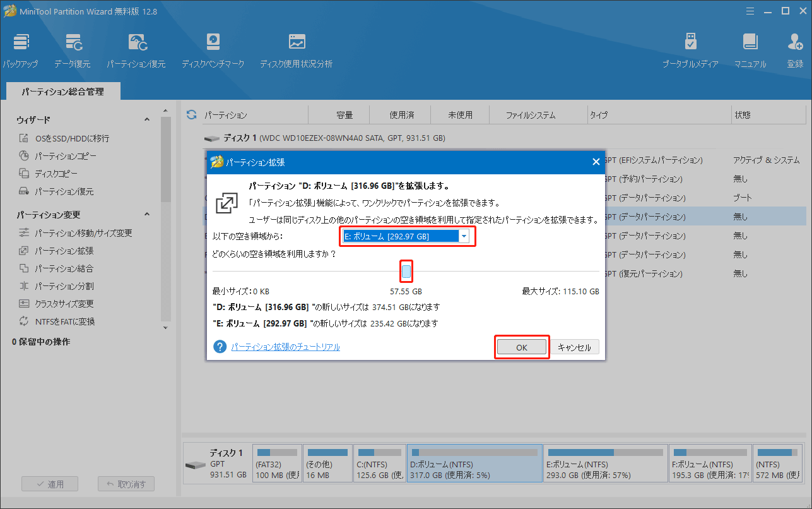Sort by the 容量 column header

coord(344,116)
